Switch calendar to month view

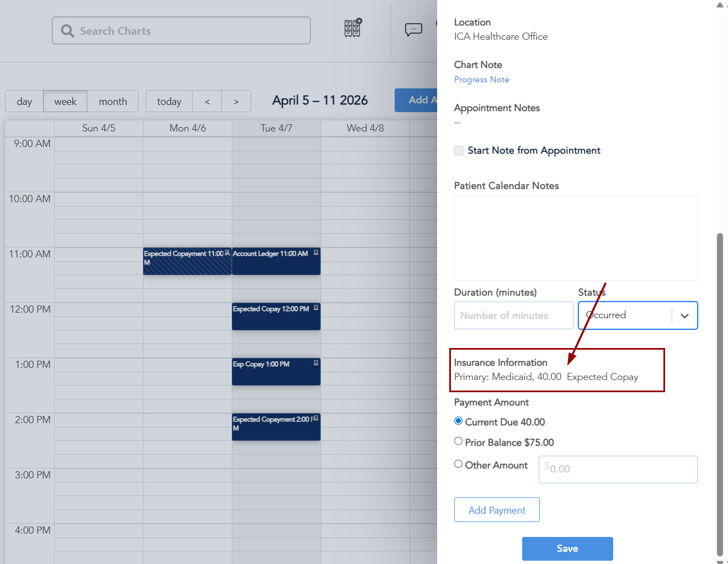point(113,101)
